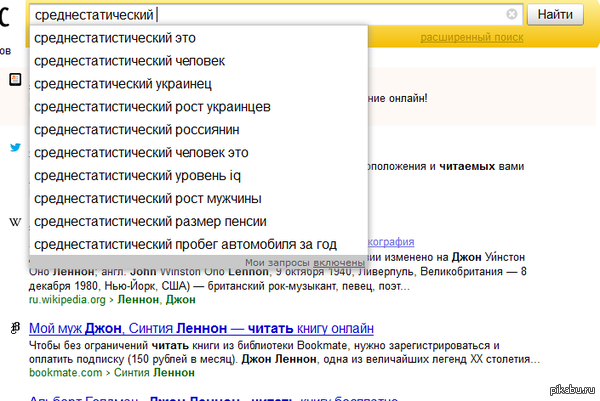This screenshot has height=401, width=600.
Task: Click the document favicon of the first result
Action: click(x=15, y=79)
